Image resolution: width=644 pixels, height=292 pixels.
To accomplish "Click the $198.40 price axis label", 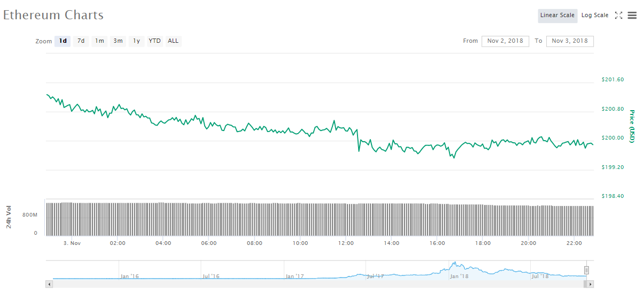I will point(612,196).
